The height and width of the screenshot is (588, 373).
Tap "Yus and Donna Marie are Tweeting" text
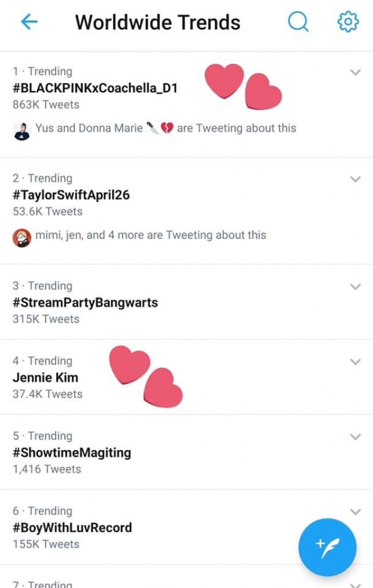(166, 128)
